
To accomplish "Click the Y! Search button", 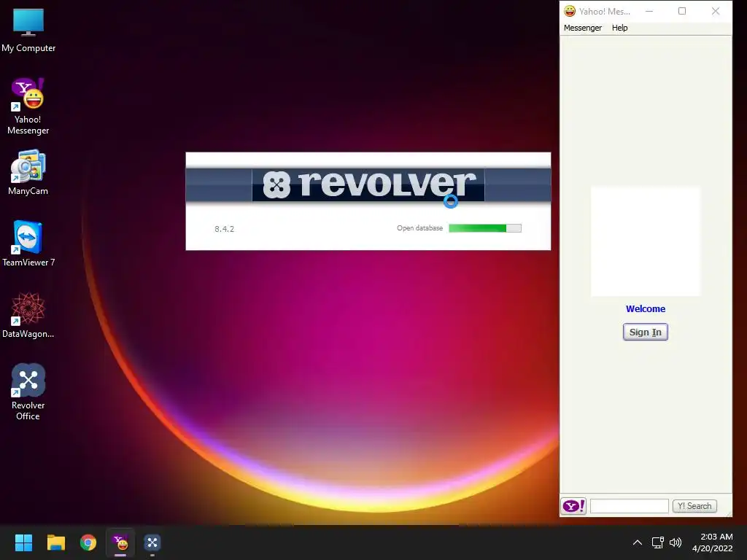I will 694,506.
